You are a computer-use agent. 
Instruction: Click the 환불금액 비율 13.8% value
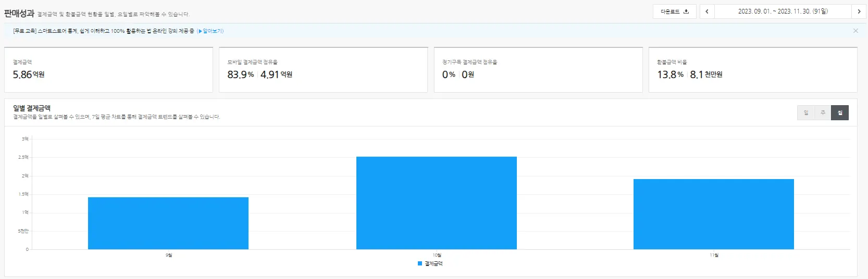click(671, 74)
